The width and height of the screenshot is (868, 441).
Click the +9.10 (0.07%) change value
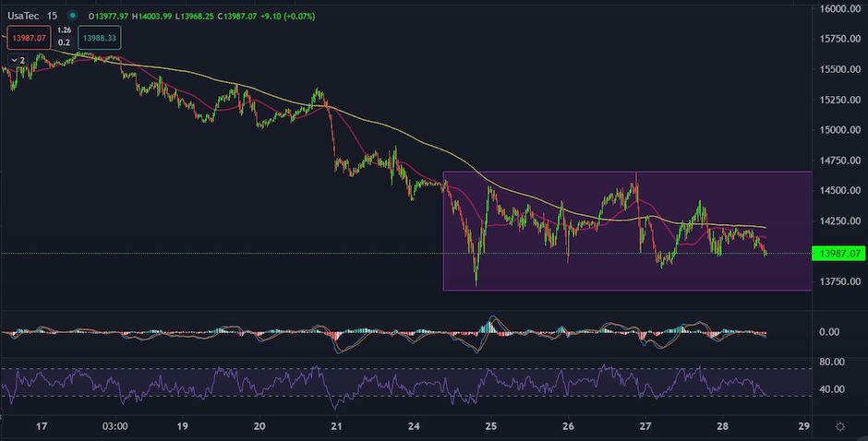coord(288,17)
